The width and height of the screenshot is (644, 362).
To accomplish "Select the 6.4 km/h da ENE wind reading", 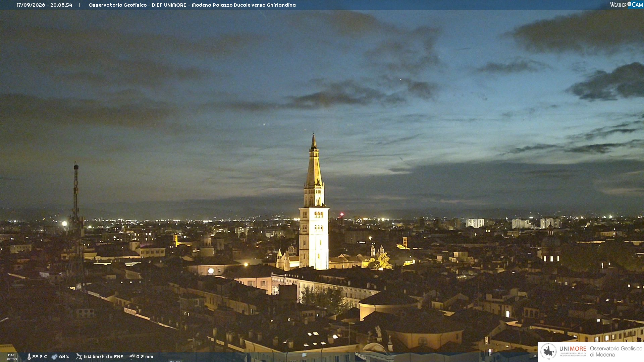I will pyautogui.click(x=103, y=357).
